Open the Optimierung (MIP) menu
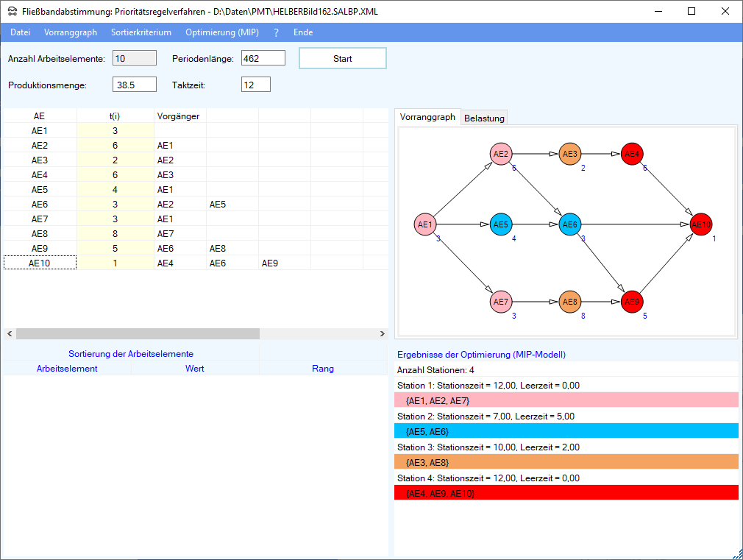Viewport: 743px width, 560px height. coord(222,32)
